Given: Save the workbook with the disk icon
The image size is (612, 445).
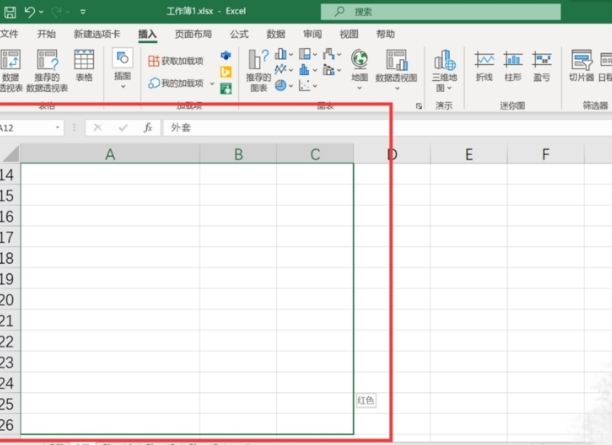Looking at the screenshot, I should tap(10, 12).
